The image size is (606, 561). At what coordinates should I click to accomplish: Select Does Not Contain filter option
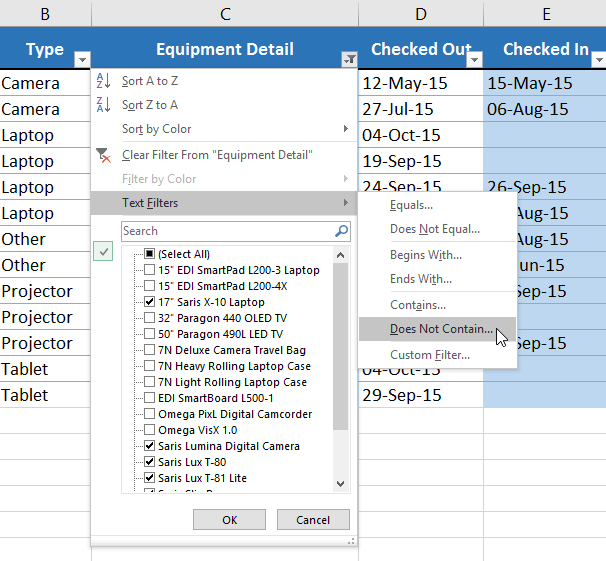click(x=441, y=329)
